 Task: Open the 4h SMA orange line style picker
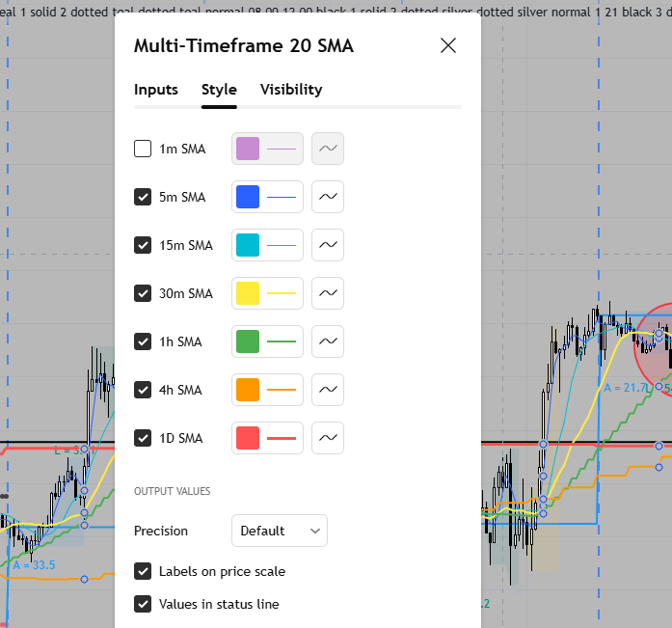(x=281, y=390)
